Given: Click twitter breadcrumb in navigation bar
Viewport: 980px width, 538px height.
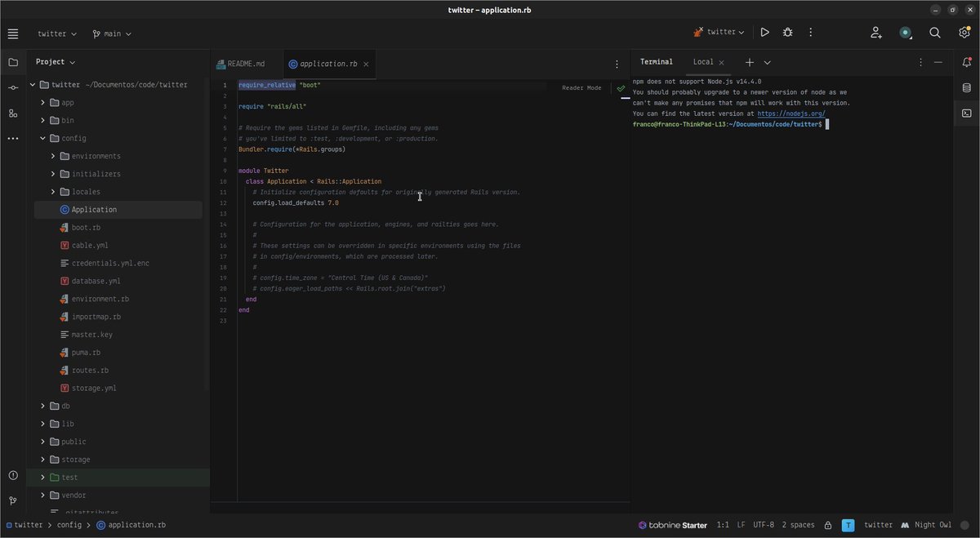Looking at the screenshot, I should 24,525.
